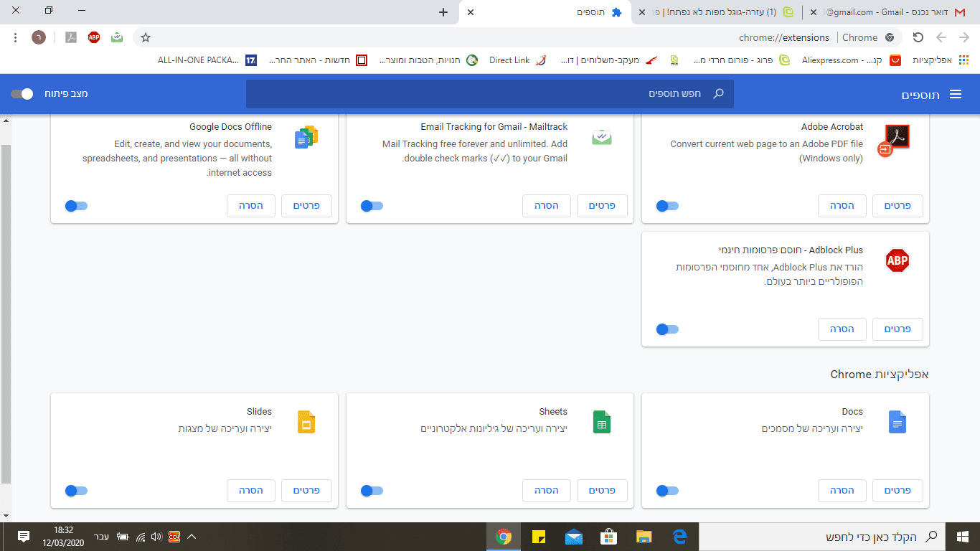The width and height of the screenshot is (980, 551).
Task: Open Adblock Plus details (פרטים) button
Action: point(897,329)
